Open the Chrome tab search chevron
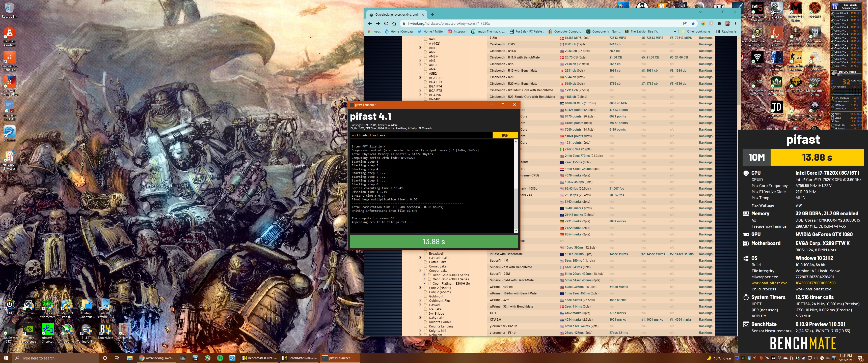Screen dimensions: 868x363 click(x=700, y=12)
